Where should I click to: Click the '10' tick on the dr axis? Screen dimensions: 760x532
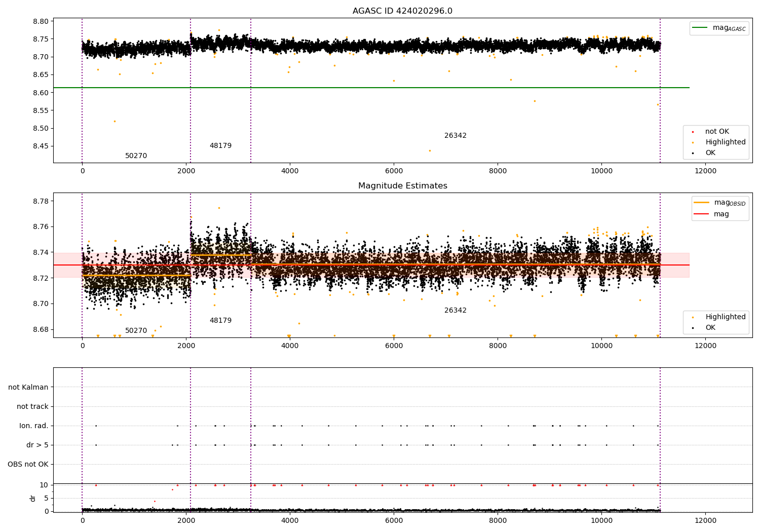[44, 485]
